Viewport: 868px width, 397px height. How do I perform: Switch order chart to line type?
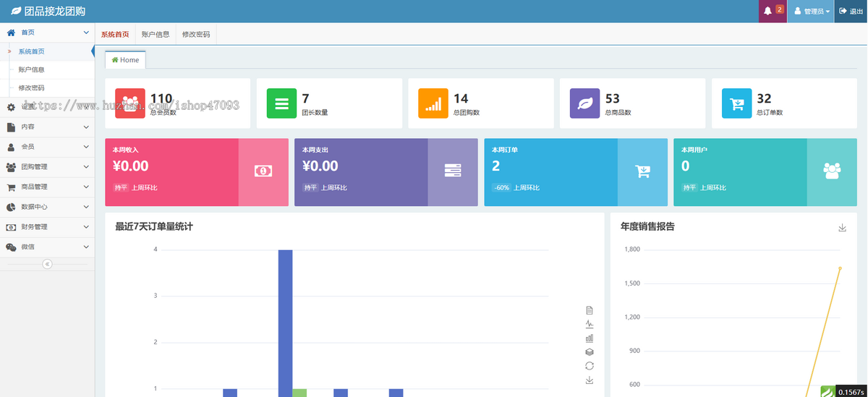[590, 324]
